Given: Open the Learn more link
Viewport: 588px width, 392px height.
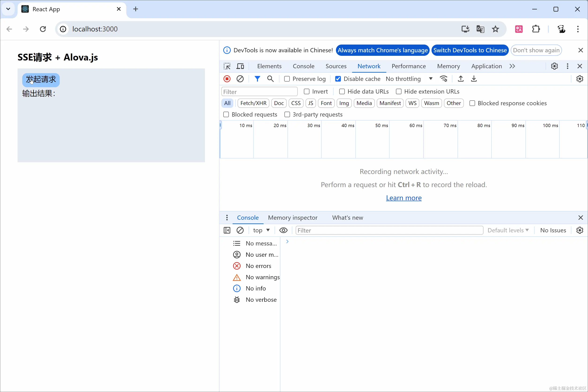Looking at the screenshot, I should [x=404, y=198].
